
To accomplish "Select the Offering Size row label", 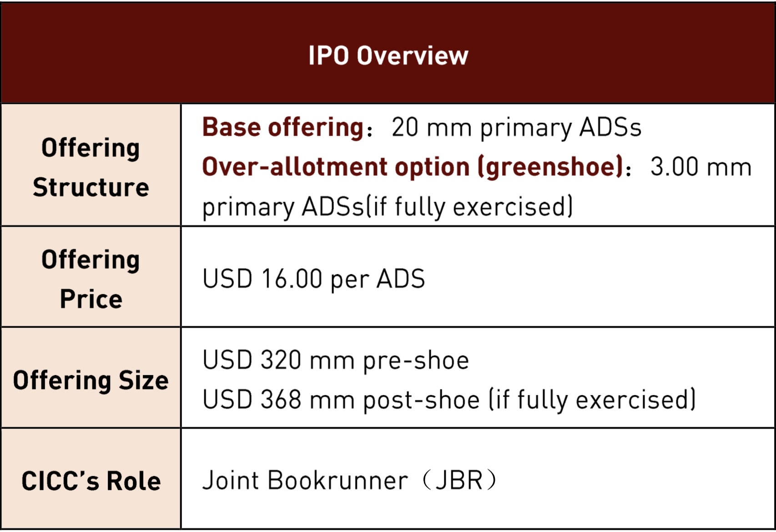I will pos(91,380).
